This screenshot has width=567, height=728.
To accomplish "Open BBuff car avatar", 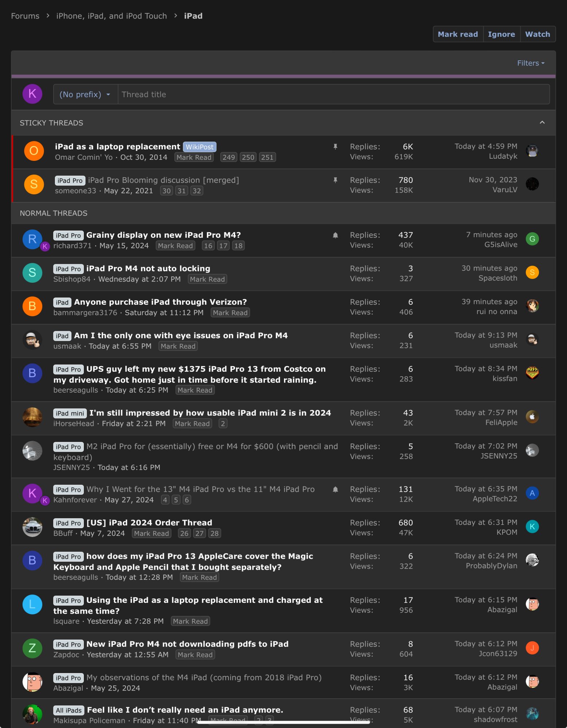I will coord(32,527).
